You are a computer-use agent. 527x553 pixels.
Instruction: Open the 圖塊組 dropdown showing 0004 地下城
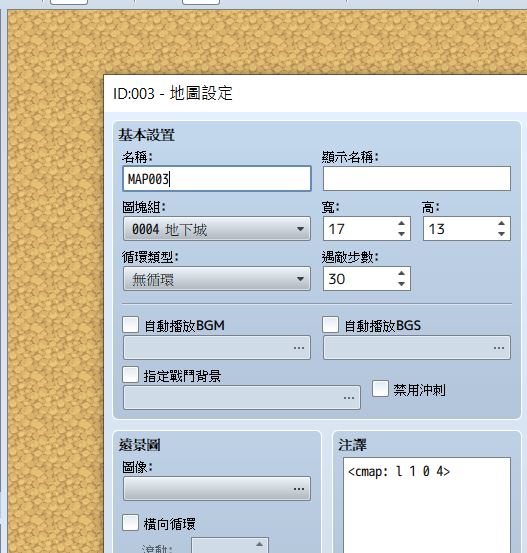click(217, 229)
